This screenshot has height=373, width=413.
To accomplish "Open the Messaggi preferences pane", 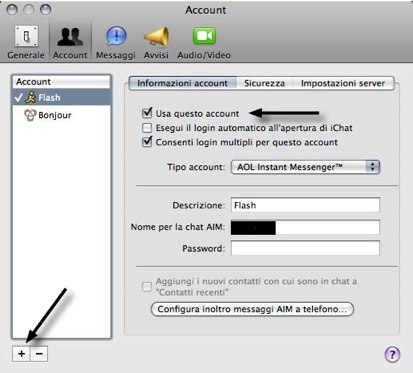I will click(116, 42).
